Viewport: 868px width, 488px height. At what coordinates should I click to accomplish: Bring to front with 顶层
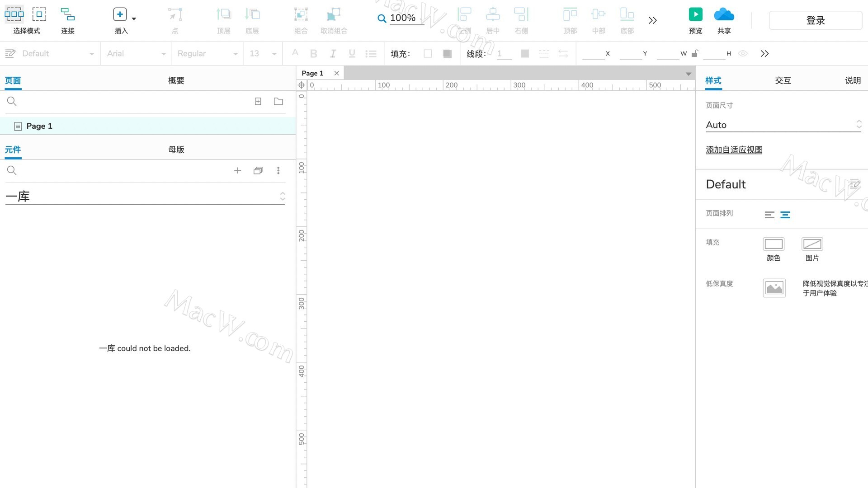coord(224,20)
